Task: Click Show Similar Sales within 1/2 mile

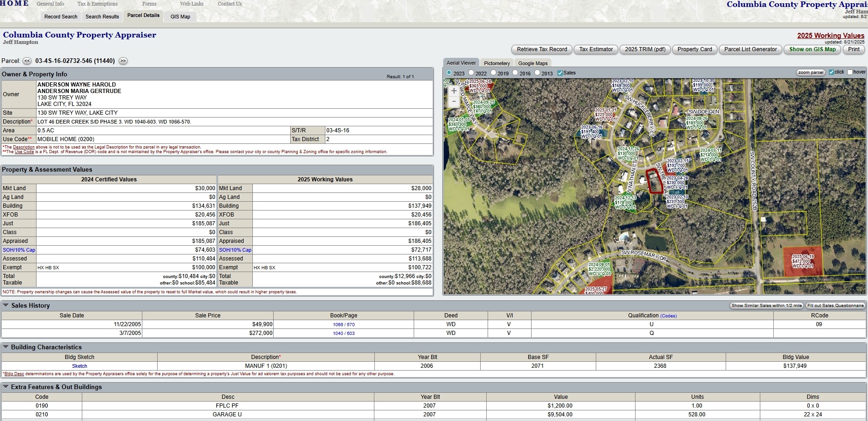Action: (x=766, y=306)
